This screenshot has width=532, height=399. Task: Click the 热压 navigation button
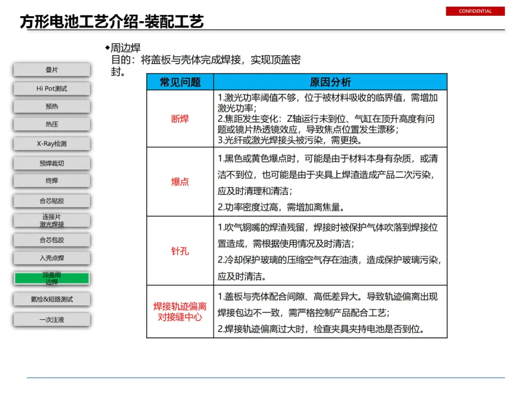[52, 124]
